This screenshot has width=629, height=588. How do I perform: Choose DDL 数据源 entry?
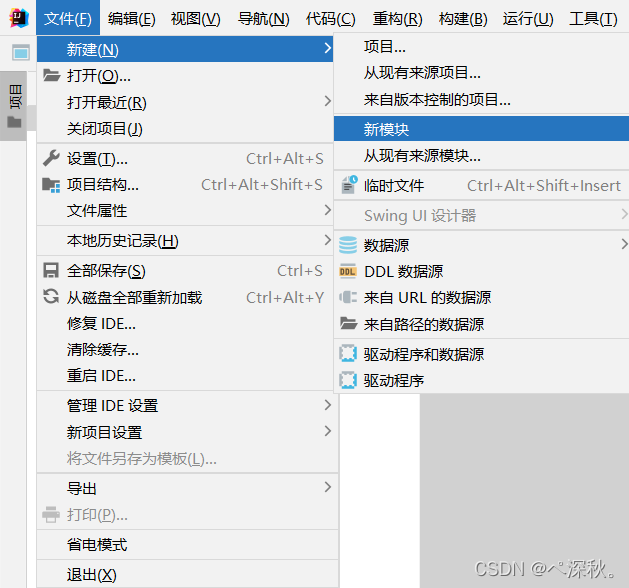[x=481, y=272]
